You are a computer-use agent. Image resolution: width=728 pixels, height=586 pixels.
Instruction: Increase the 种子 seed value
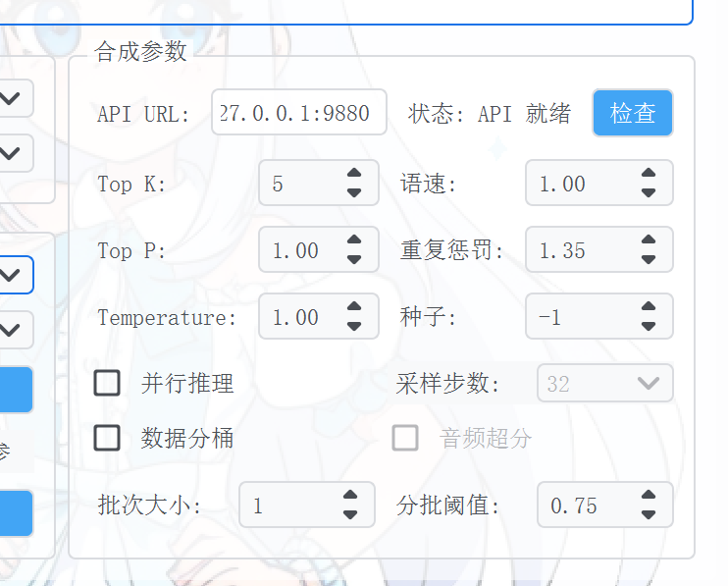(x=649, y=308)
